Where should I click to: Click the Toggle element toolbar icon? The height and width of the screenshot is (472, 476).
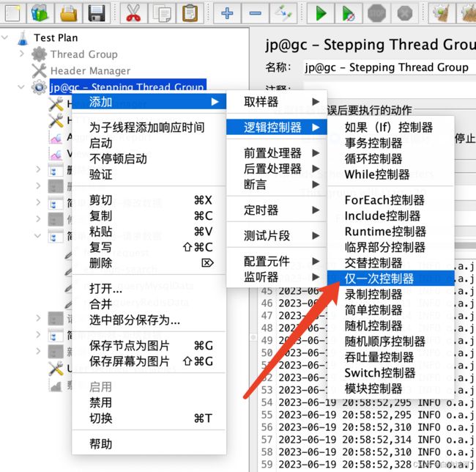click(283, 13)
